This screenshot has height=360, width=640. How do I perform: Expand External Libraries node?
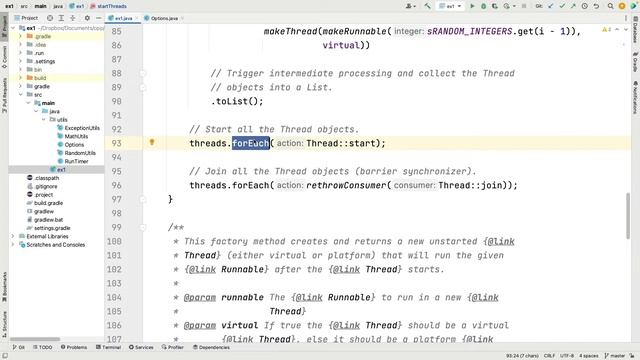(13, 236)
